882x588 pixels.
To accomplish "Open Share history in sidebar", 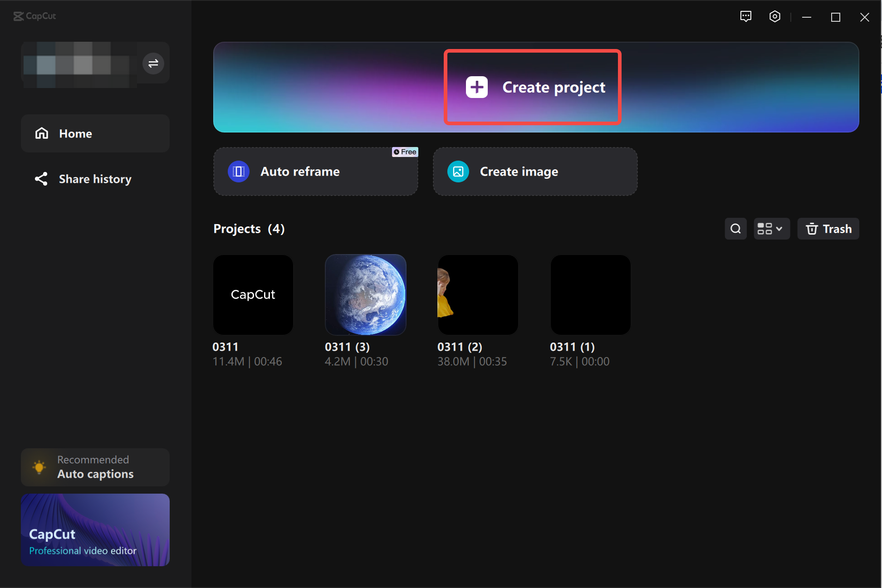I will pos(95,179).
